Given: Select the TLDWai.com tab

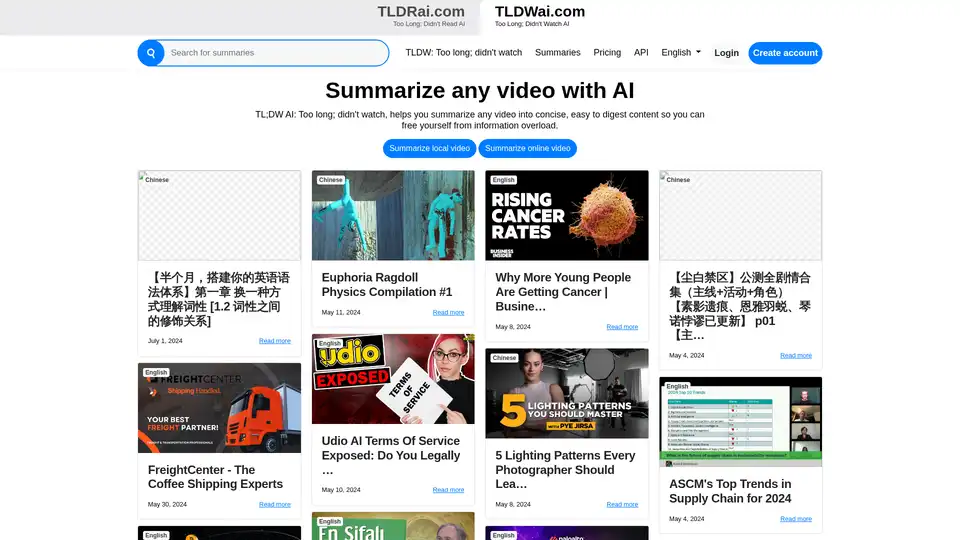Looking at the screenshot, I should [540, 15].
